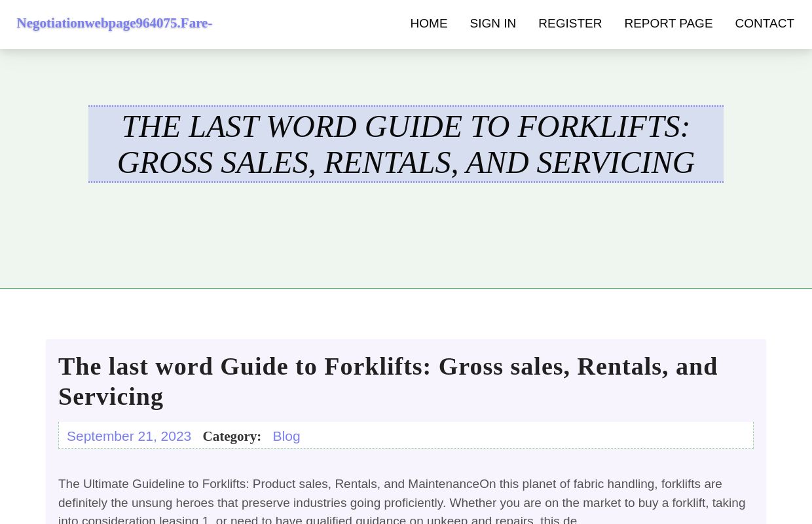Click the Category label in the metadata bar
Screen dimensions: 812x524
[x=232, y=436]
